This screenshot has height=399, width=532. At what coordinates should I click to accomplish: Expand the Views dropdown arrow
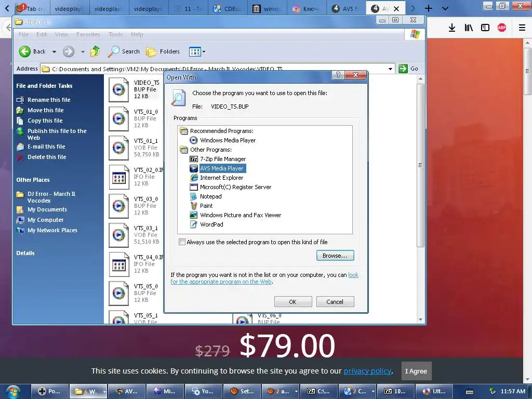tap(204, 52)
